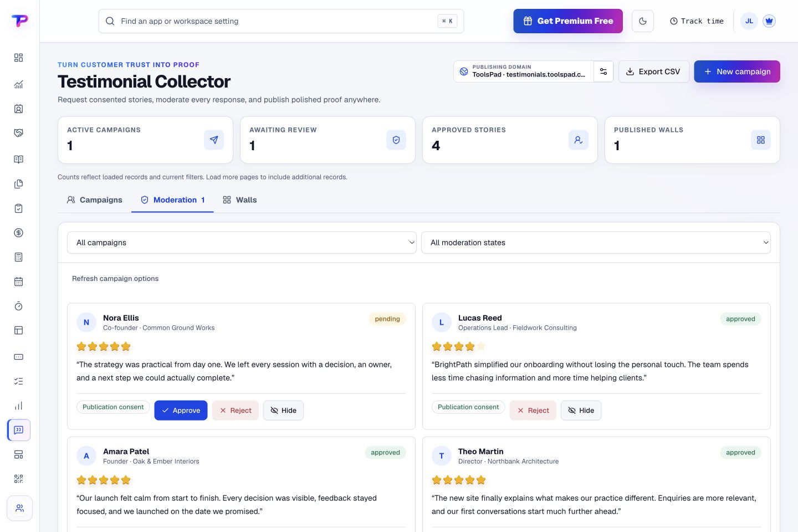Image resolution: width=798 pixels, height=532 pixels.
Task: Open the bar chart icon in sidebar
Action: [x=18, y=406]
